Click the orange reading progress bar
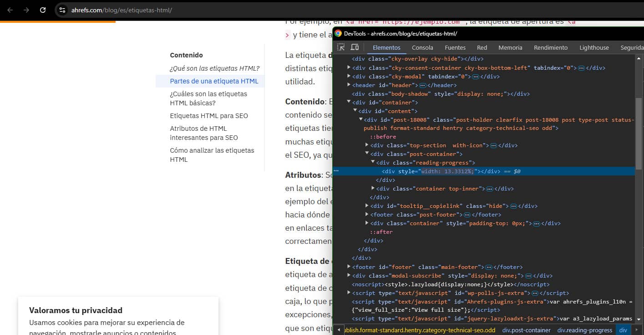644x335 pixels. [58, 21]
